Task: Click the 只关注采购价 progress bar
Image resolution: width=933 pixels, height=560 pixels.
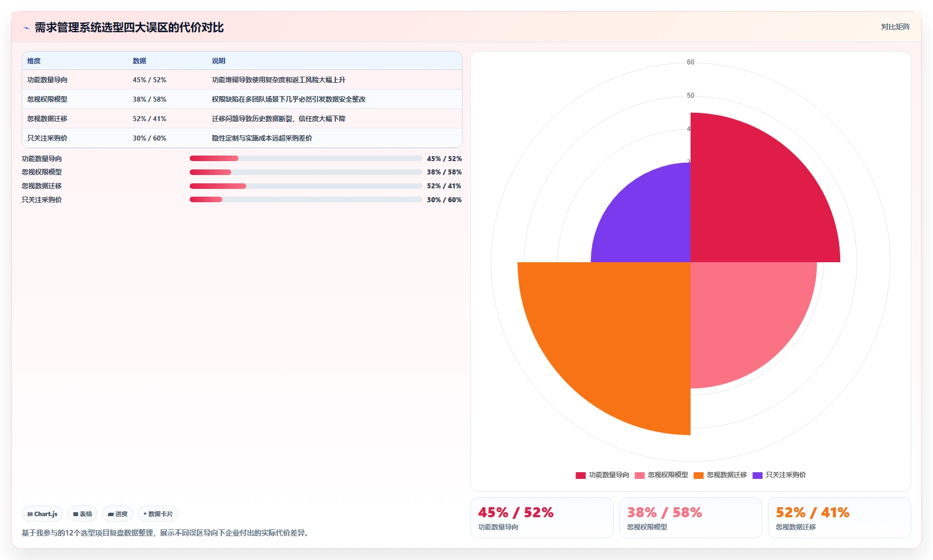Action: point(306,199)
